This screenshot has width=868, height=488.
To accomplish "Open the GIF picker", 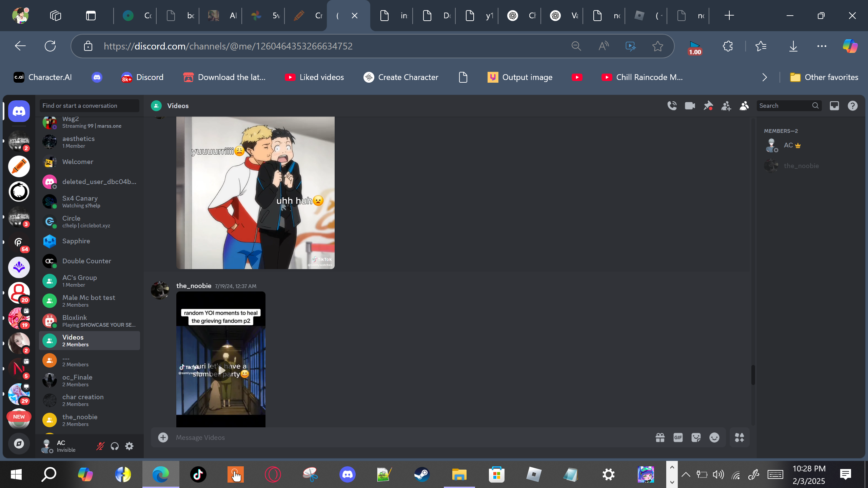I will 678,438.
